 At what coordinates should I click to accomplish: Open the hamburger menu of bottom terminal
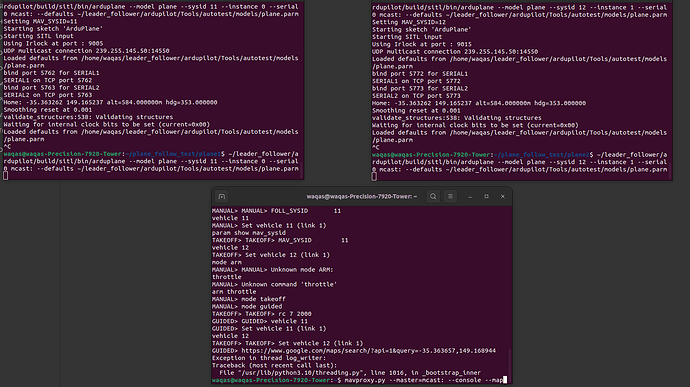pyautogui.click(x=450, y=196)
